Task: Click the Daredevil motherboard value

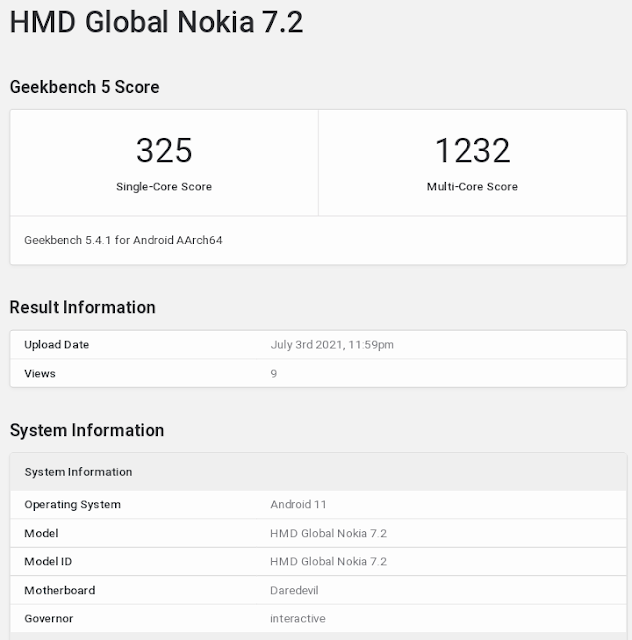Action: [x=294, y=590]
